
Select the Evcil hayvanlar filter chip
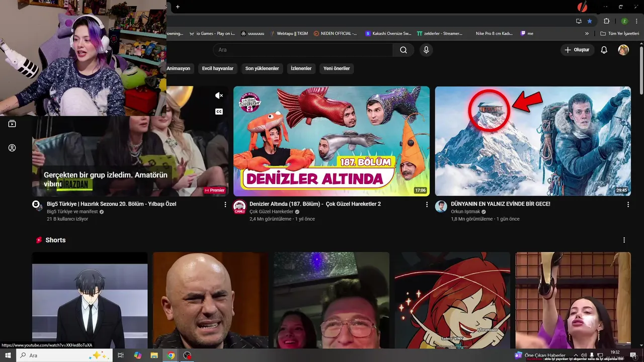coord(218,68)
